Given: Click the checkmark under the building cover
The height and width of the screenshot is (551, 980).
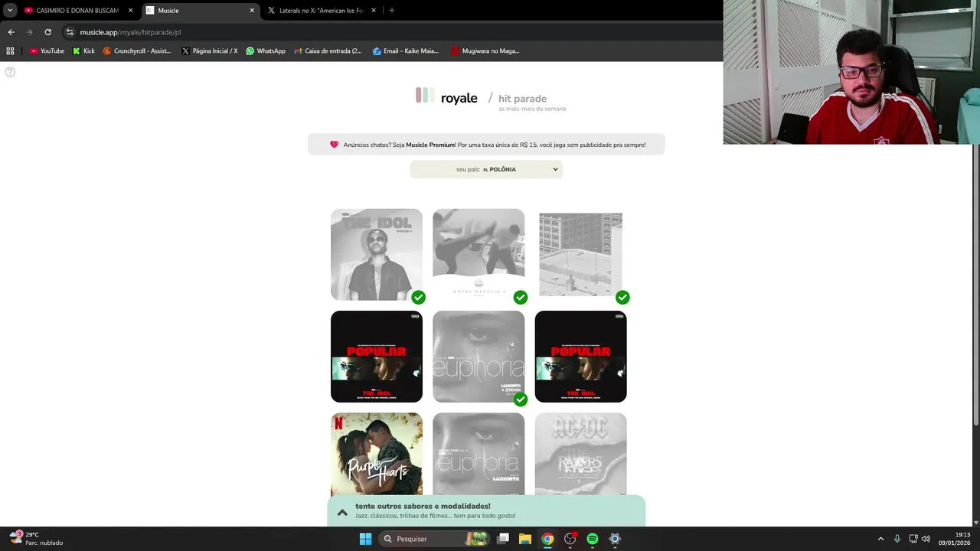Looking at the screenshot, I should tap(622, 297).
